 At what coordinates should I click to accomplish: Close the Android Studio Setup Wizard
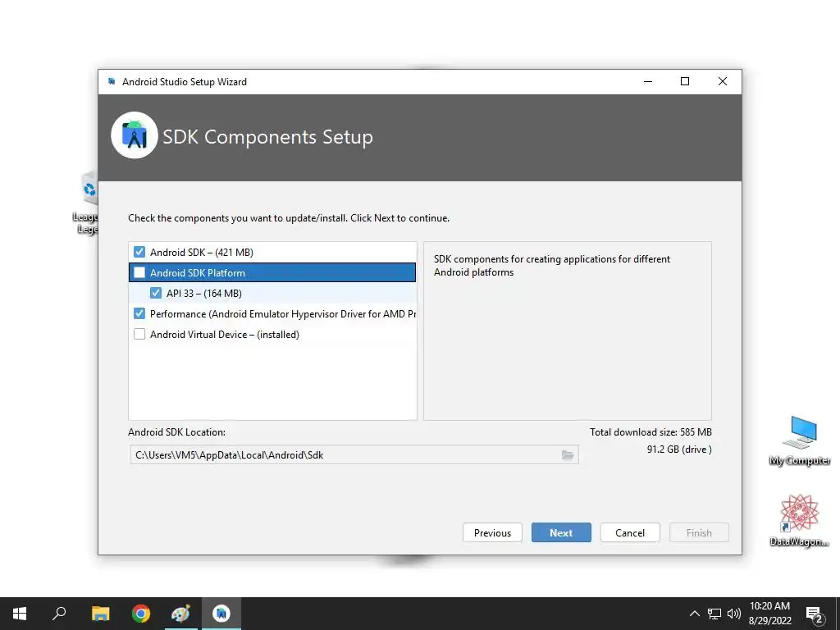click(x=722, y=81)
